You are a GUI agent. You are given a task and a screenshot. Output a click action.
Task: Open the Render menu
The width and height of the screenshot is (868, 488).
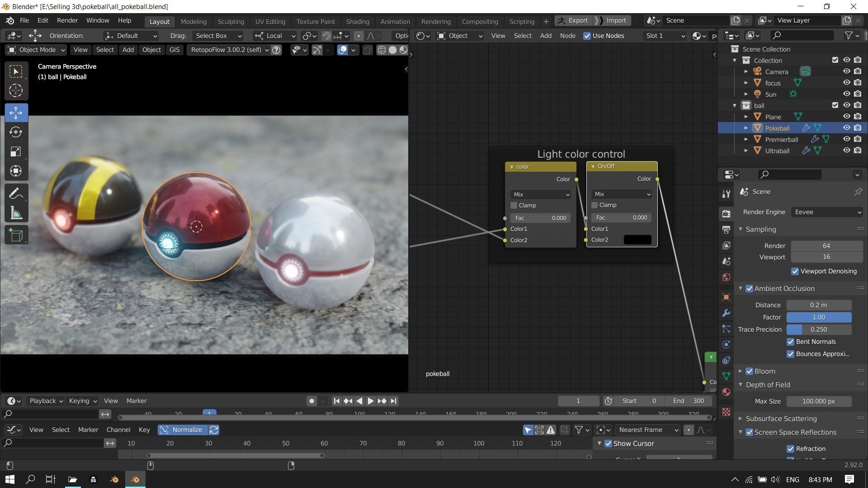(x=67, y=20)
